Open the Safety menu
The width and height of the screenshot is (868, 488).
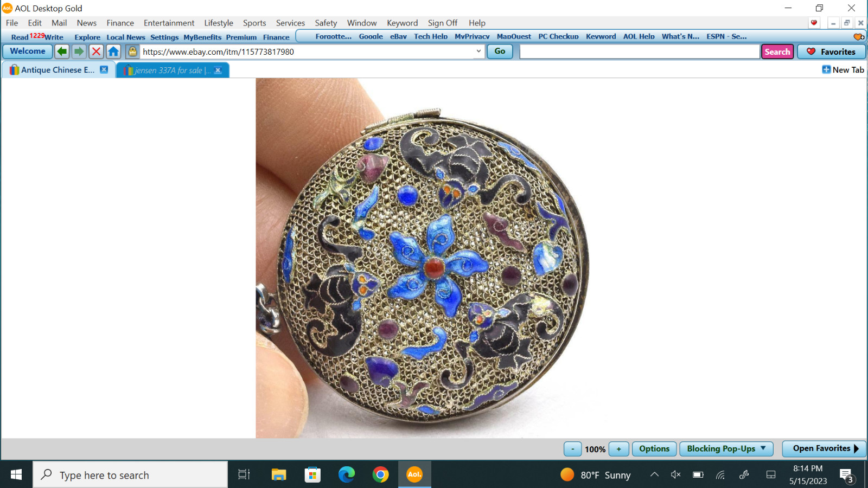coord(326,23)
